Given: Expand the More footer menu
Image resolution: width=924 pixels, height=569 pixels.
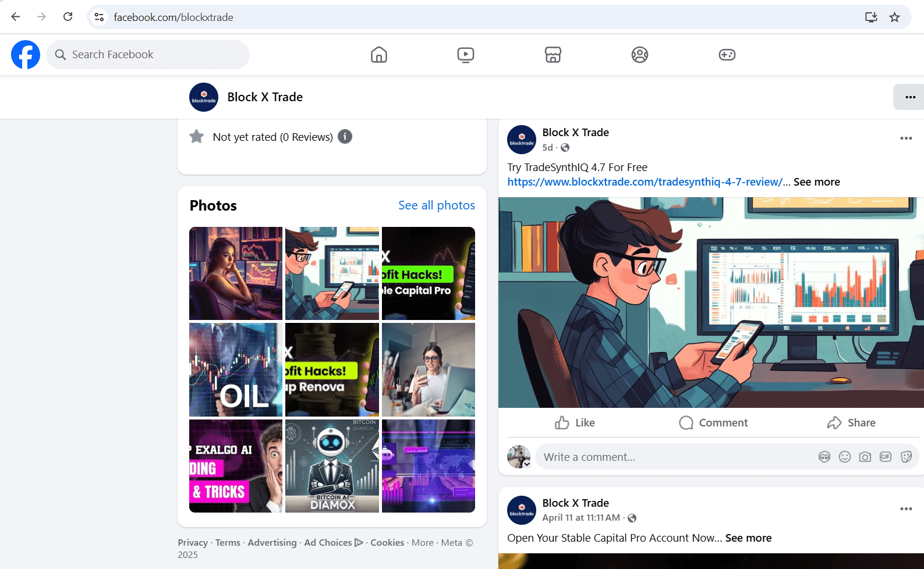Looking at the screenshot, I should point(423,542).
